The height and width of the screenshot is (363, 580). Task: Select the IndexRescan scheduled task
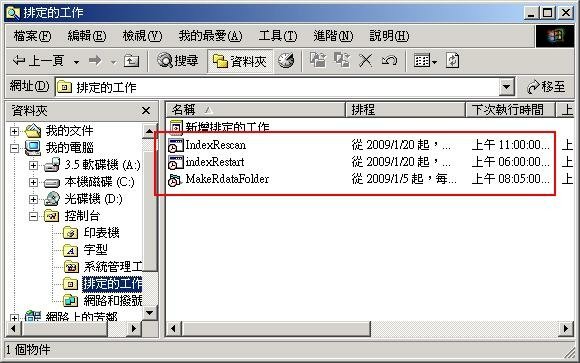pyautogui.click(x=216, y=145)
